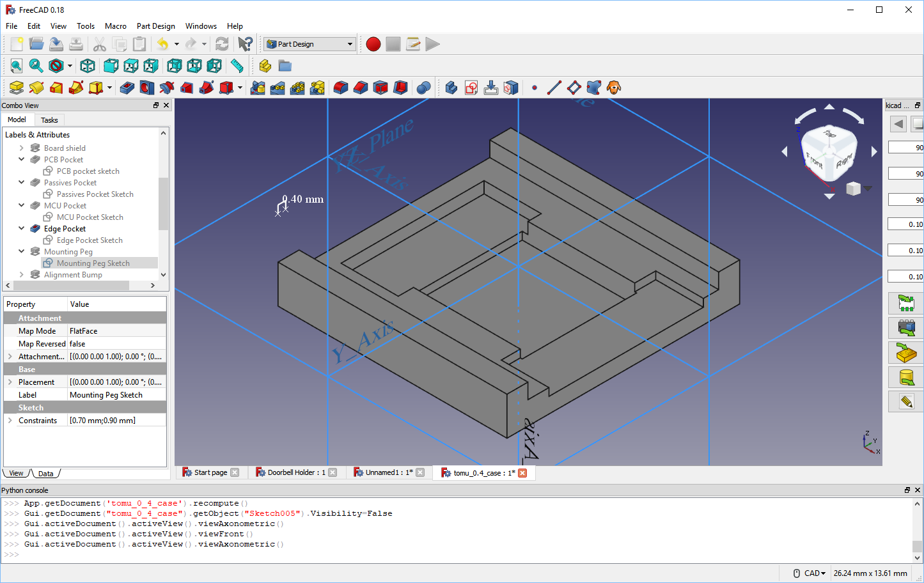Switch to the Tasks tab in Combo View
The height and width of the screenshot is (583, 924).
(x=49, y=120)
